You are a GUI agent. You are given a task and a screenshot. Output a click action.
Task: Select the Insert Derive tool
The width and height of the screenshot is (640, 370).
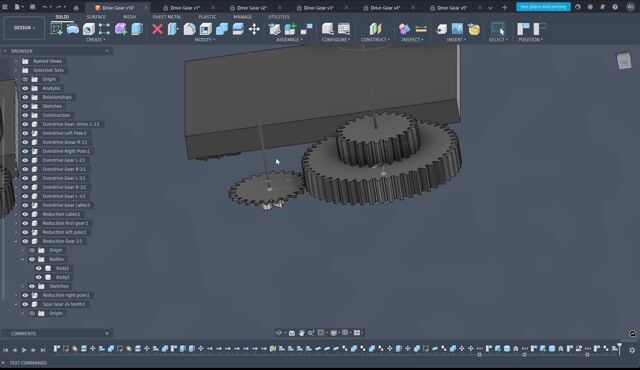(x=442, y=29)
